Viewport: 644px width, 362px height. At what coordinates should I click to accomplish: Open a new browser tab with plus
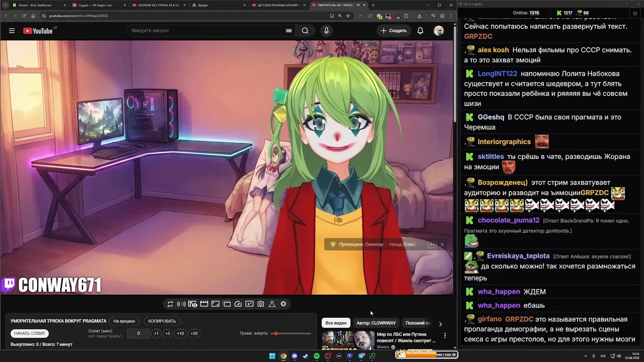373,5
